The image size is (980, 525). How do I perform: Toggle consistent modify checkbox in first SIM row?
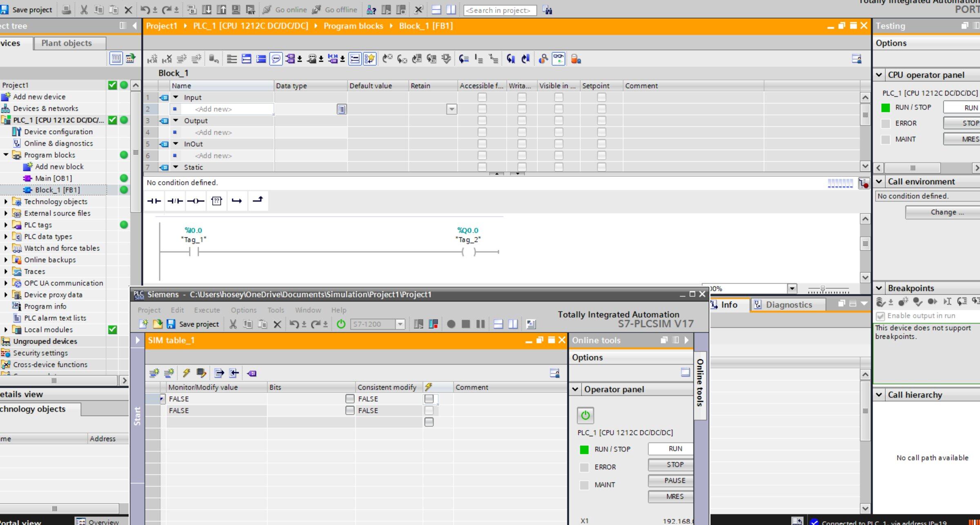[x=429, y=399]
